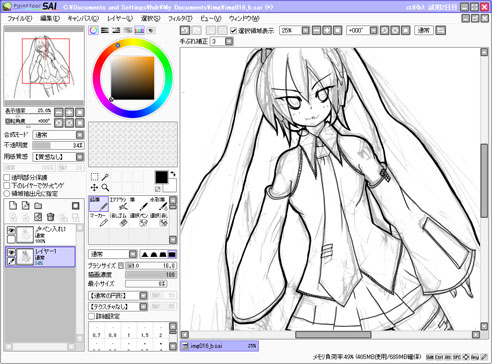Choose the magic wand tool
Screen dimensions: 492x364
click(x=105, y=177)
